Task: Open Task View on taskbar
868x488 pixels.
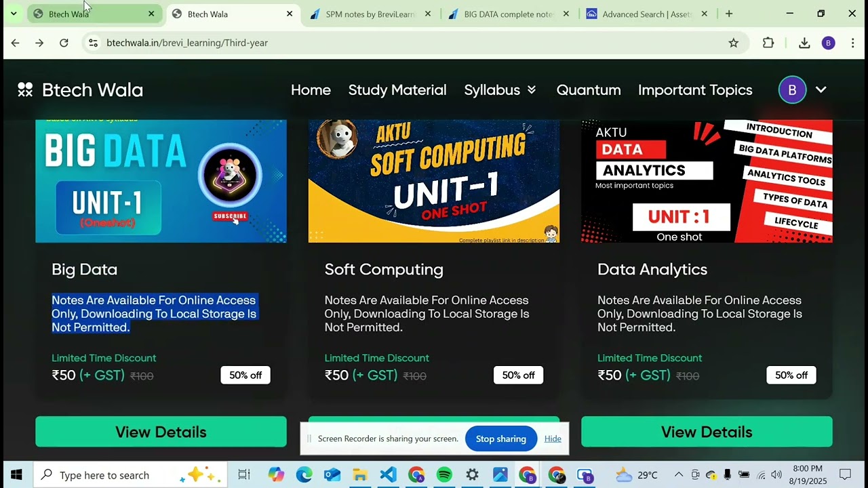Action: [244, 475]
